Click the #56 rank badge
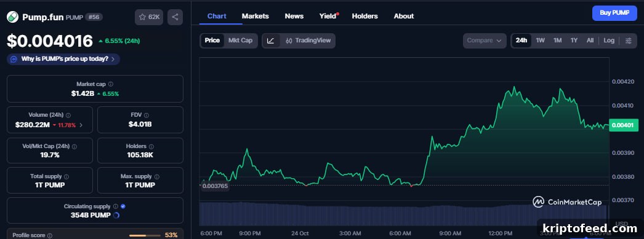 tap(94, 17)
